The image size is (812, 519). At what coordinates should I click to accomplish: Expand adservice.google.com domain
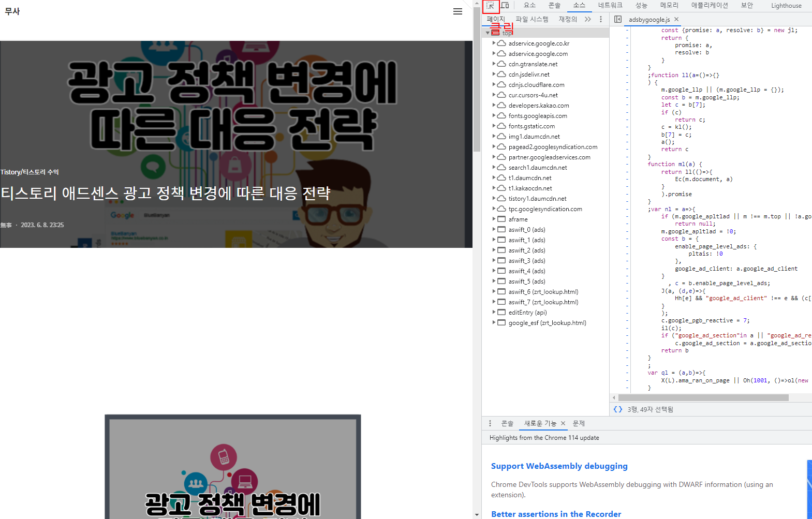click(494, 53)
